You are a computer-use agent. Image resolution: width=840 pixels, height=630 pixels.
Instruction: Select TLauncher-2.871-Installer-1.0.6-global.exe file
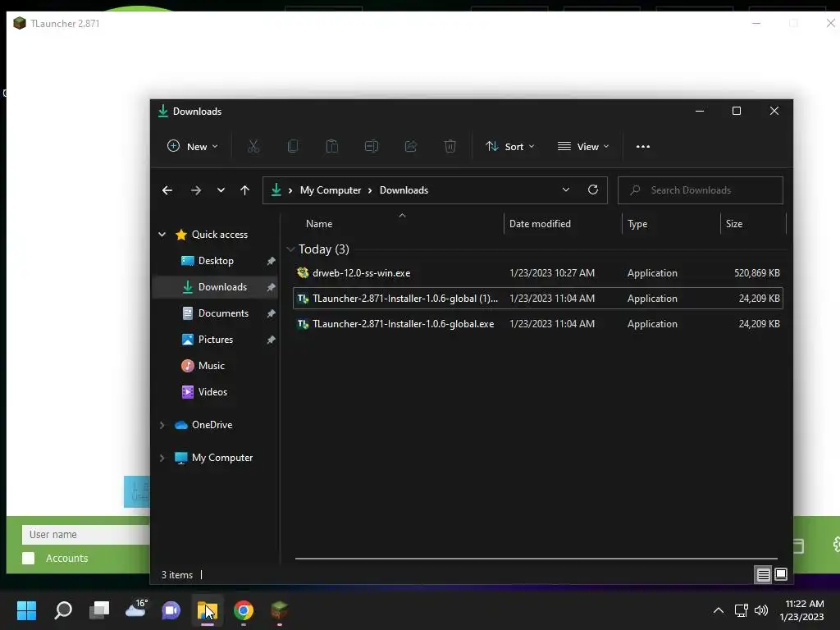[x=538, y=324]
